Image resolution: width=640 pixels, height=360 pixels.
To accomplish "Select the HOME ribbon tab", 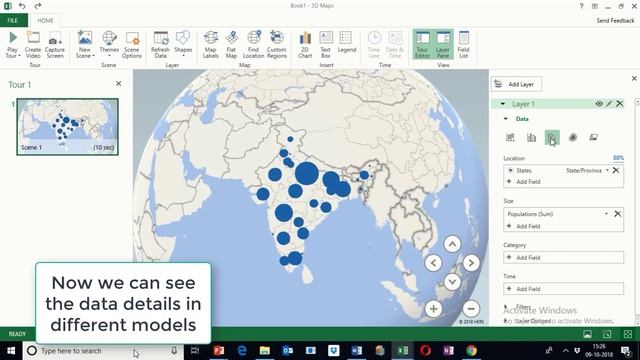I will pos(45,20).
